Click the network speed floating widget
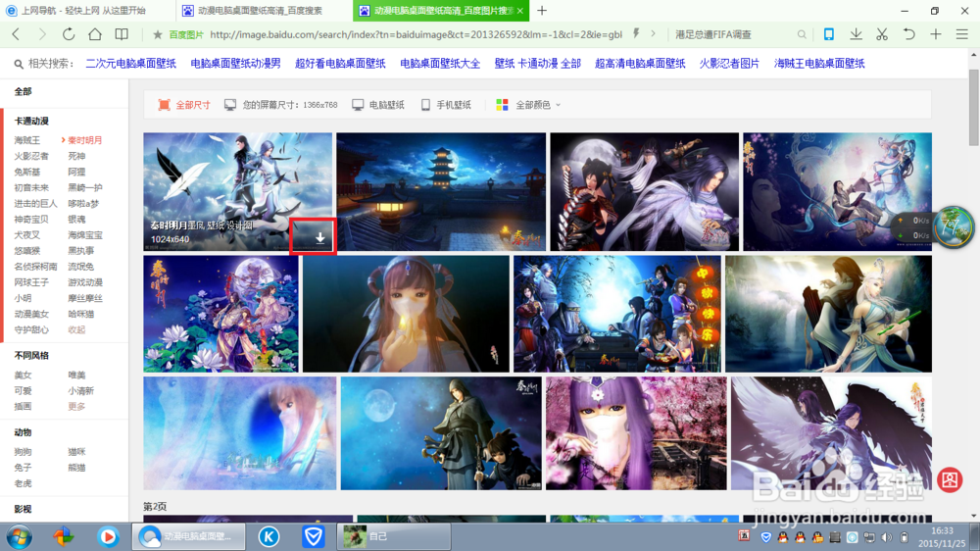The width and height of the screenshot is (980, 551). [x=933, y=227]
